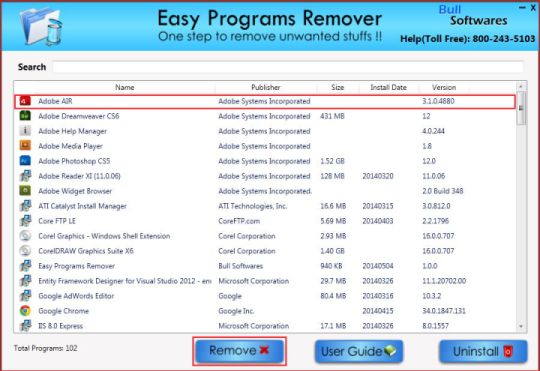Click the Google Chrome icon
The width and height of the screenshot is (540, 371).
point(25,311)
